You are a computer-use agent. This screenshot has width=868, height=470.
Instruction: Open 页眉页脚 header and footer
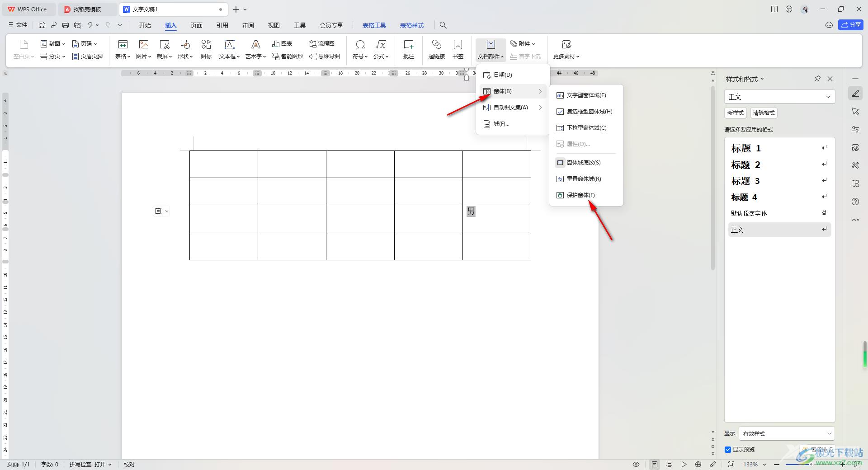88,56
